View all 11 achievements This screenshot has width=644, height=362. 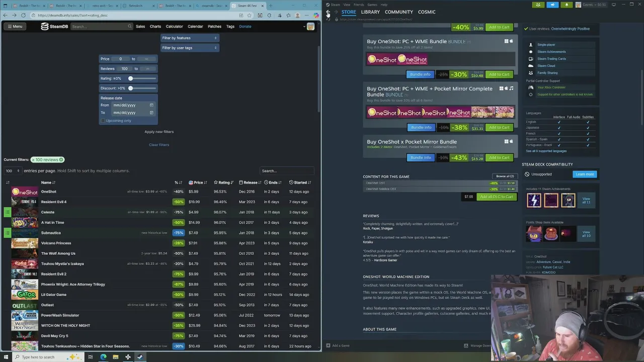point(586,200)
